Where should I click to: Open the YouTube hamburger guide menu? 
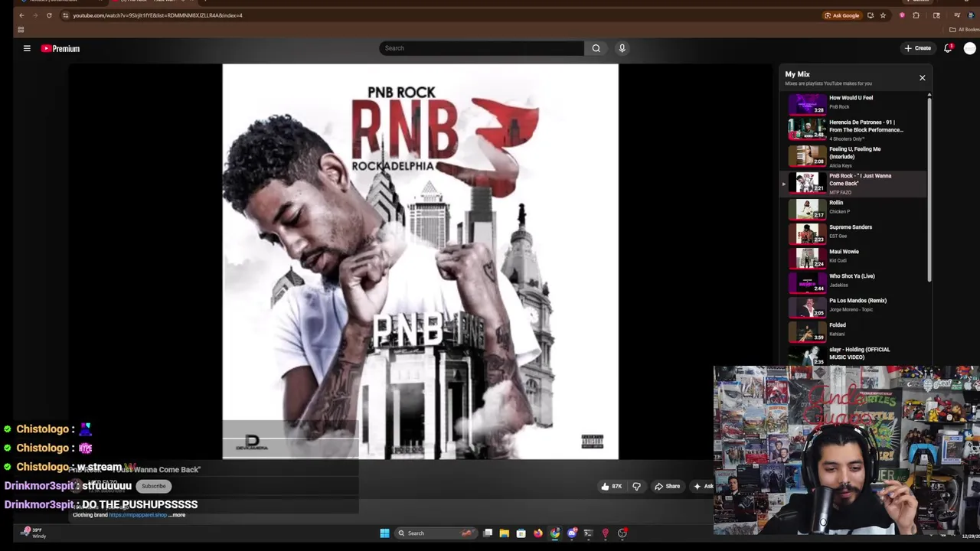tap(27, 48)
